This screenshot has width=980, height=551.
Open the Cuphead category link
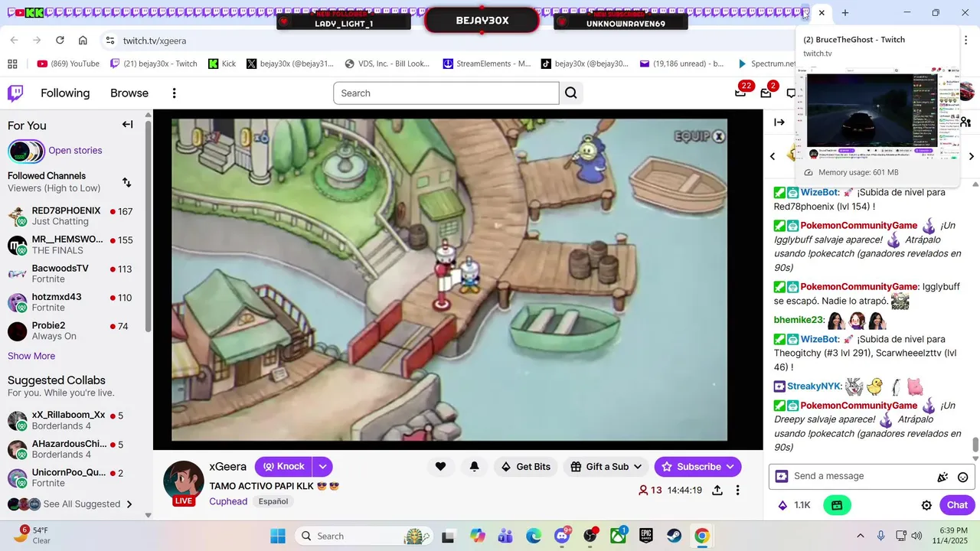[228, 501]
